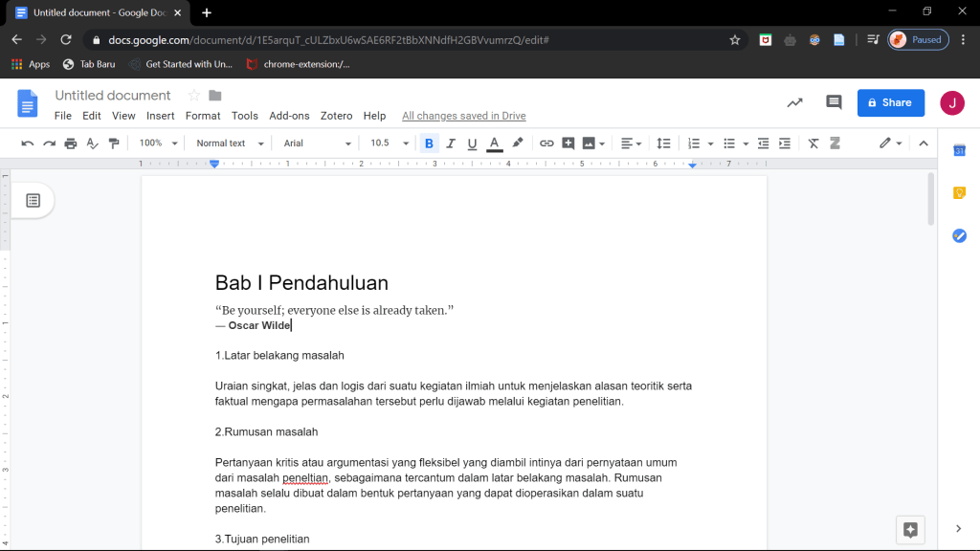Open the document outline panel
The height and width of the screenshot is (551, 980).
33,200
